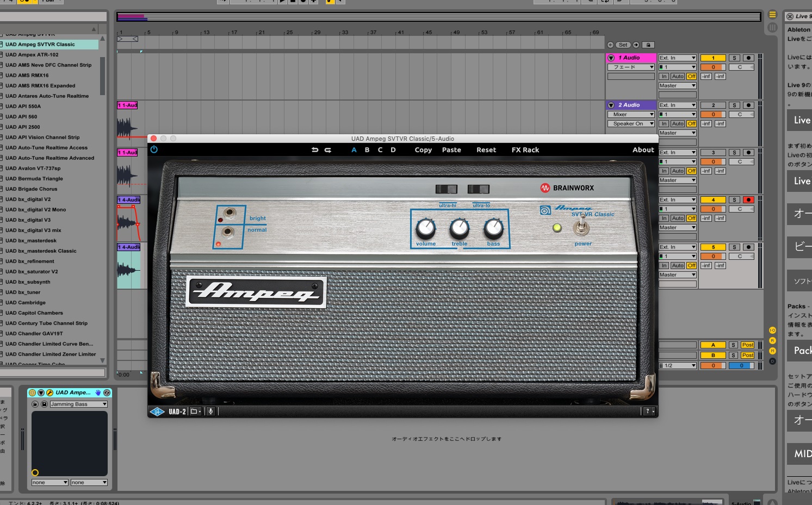Toggle the plugin bypass power icon
This screenshot has height=505, width=812.
(154, 149)
